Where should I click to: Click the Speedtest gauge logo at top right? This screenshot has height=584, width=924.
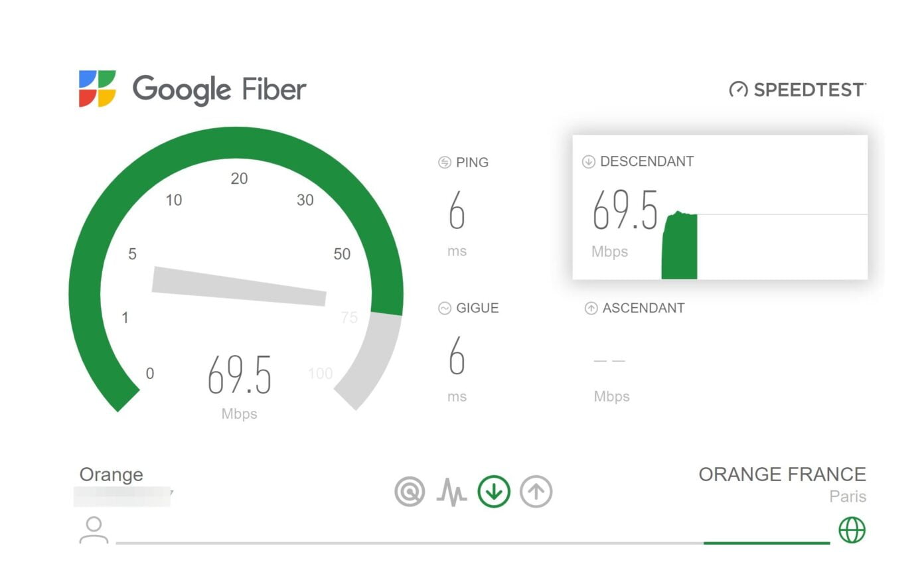tap(738, 89)
